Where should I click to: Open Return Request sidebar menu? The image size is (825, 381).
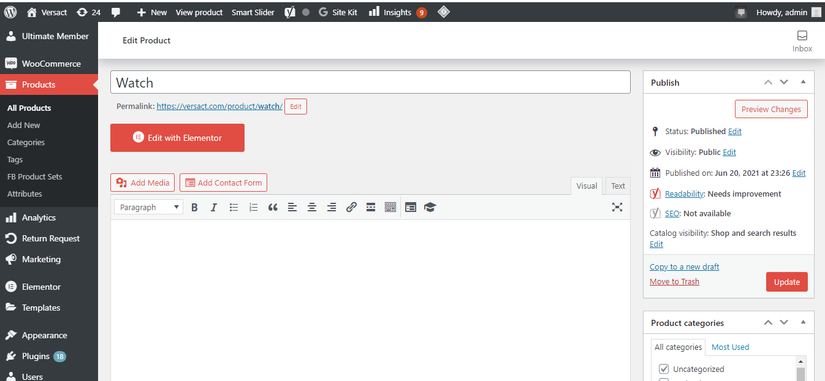click(49, 238)
